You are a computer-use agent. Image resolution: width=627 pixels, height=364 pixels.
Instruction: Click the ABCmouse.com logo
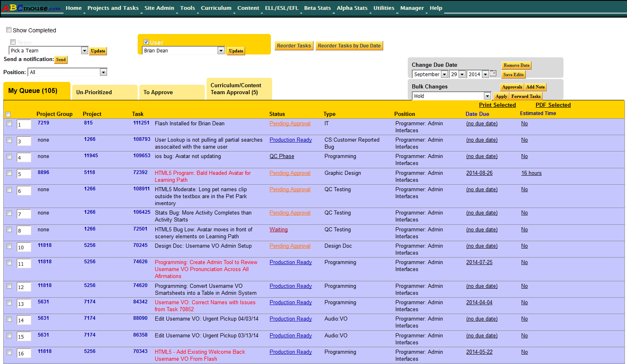tap(32, 8)
